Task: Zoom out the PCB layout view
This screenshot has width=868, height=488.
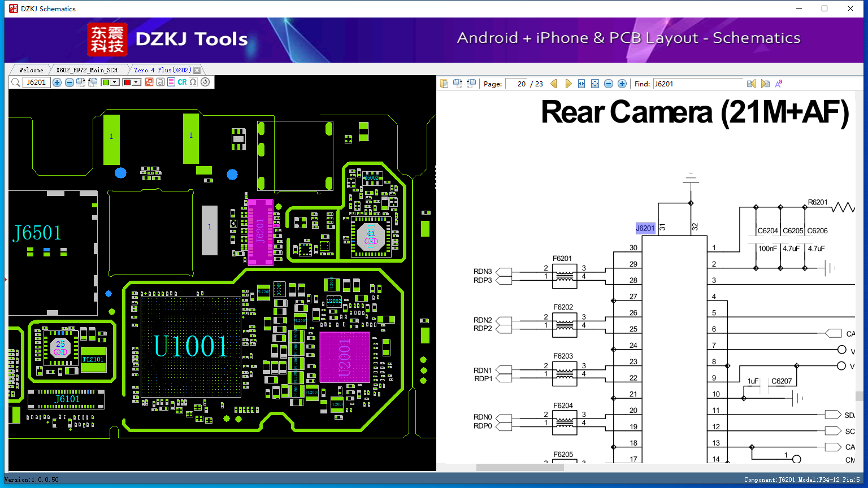Action: [69, 82]
